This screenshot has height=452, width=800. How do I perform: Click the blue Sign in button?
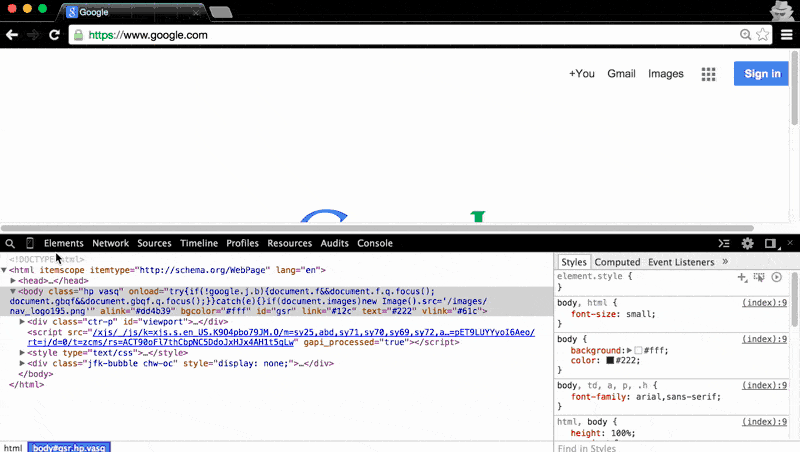coord(761,73)
